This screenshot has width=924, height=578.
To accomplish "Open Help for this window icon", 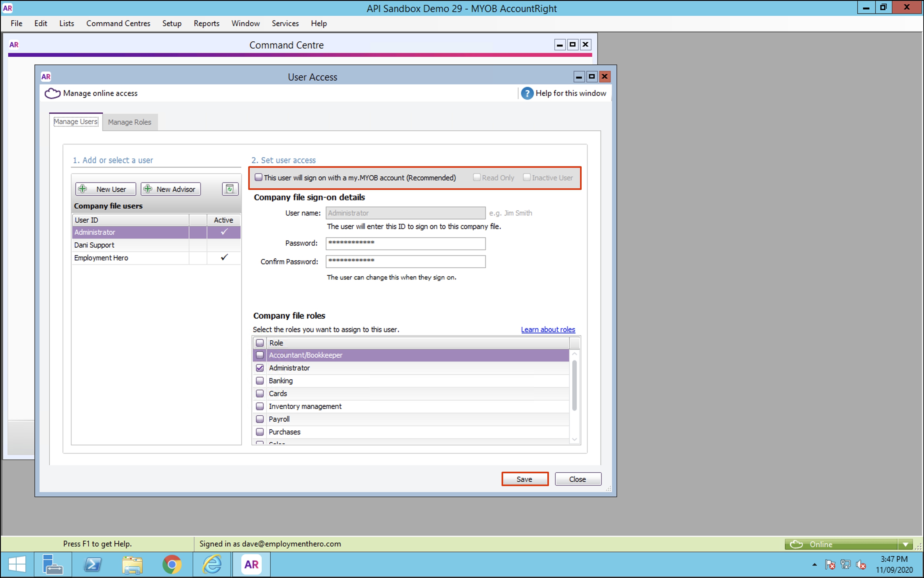I will pos(527,93).
